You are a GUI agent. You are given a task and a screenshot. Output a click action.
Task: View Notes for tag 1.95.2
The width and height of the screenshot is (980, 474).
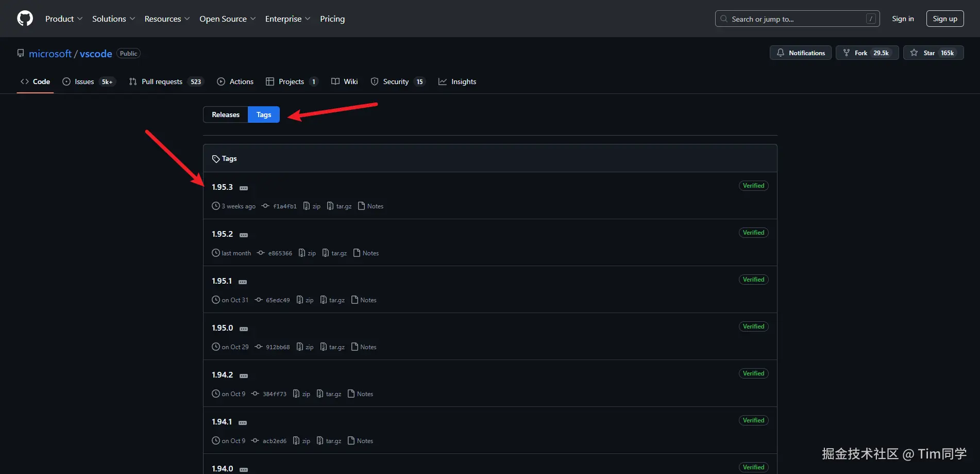(x=366, y=253)
